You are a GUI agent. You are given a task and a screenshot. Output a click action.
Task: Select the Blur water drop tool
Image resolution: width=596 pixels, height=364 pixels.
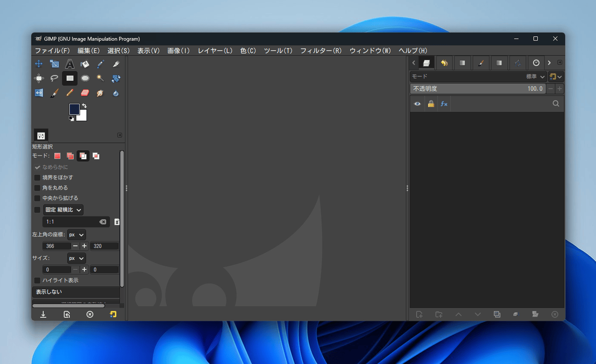116,93
